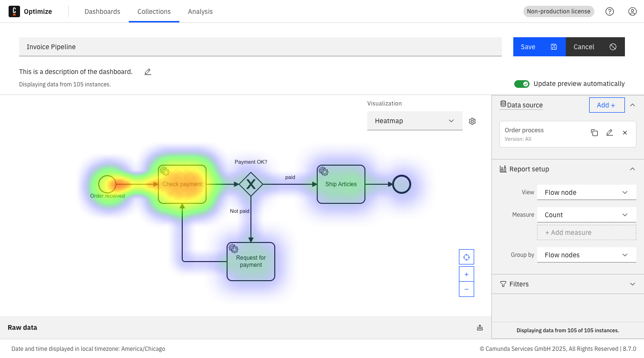This screenshot has height=358, width=644.
Task: Open the Visualization dropdown showing Heatmap
Action: click(415, 121)
